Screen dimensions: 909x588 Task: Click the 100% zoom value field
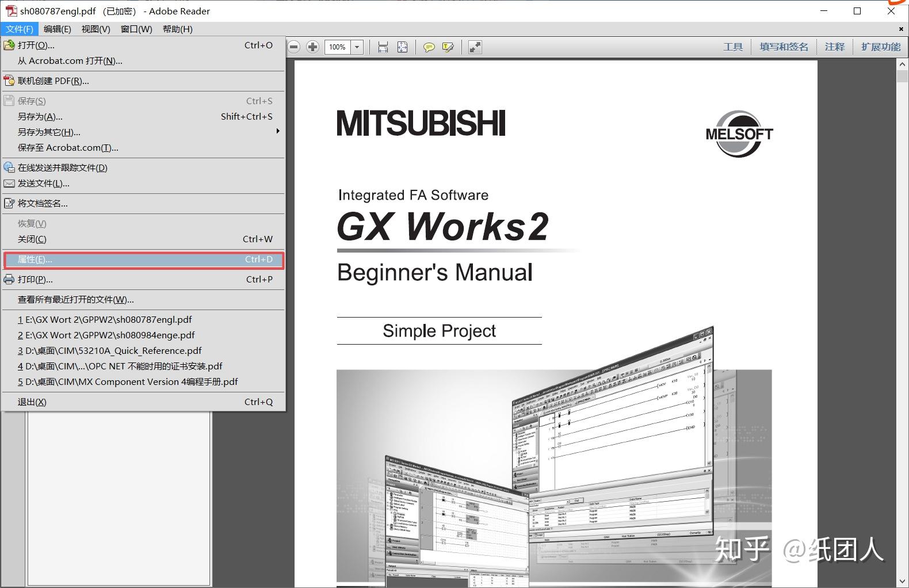(x=338, y=47)
